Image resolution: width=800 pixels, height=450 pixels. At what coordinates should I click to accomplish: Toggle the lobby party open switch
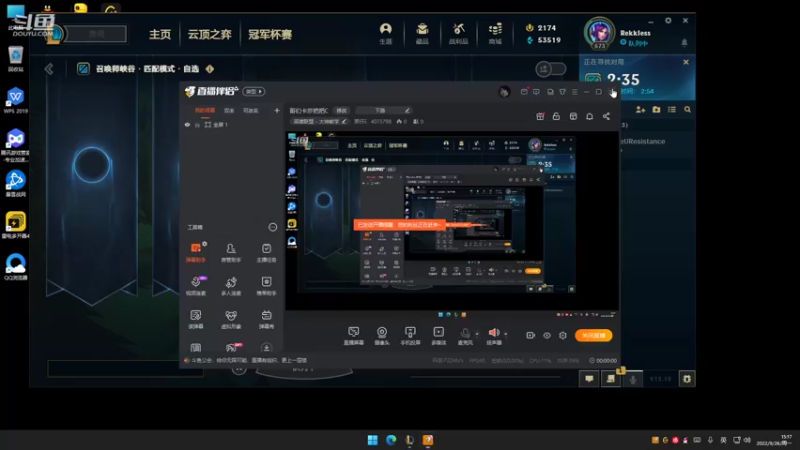551,68
